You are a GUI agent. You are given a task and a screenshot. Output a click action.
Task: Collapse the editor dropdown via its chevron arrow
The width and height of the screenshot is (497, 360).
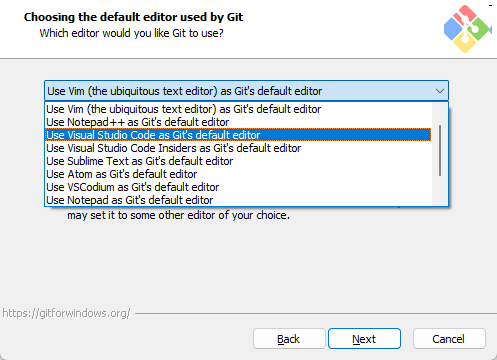tap(440, 91)
